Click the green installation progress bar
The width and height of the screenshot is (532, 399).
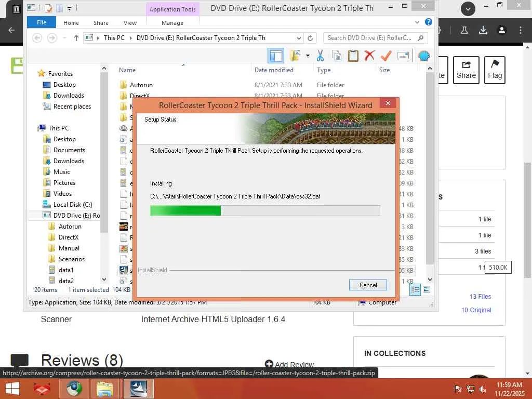click(x=265, y=211)
